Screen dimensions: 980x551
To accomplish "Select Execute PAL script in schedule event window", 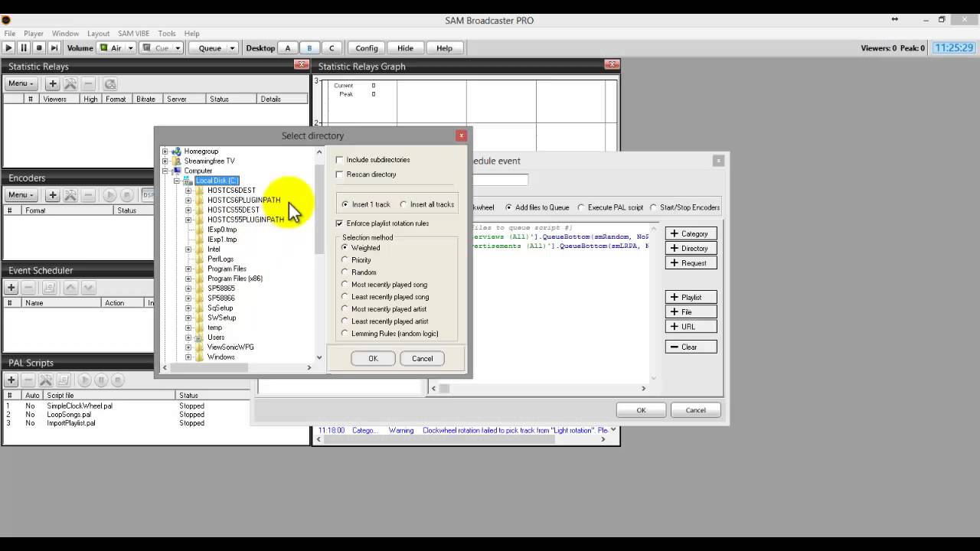I will pos(581,207).
